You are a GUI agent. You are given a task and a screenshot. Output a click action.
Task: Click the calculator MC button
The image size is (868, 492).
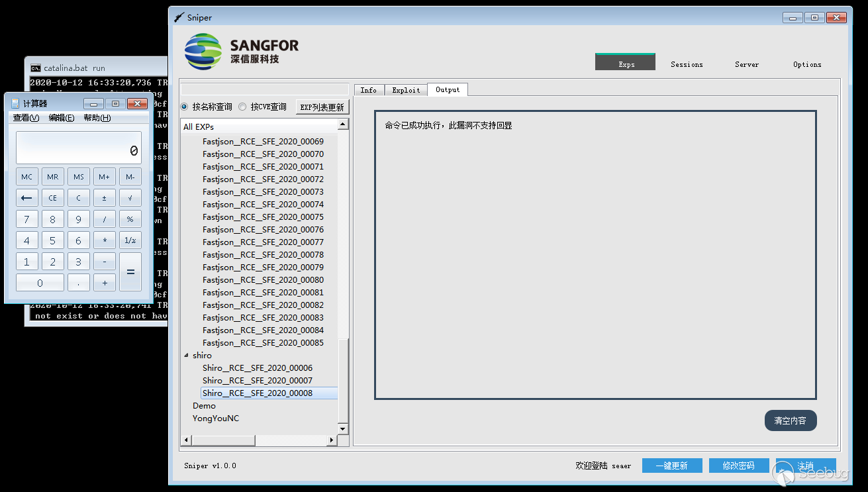[x=26, y=177]
